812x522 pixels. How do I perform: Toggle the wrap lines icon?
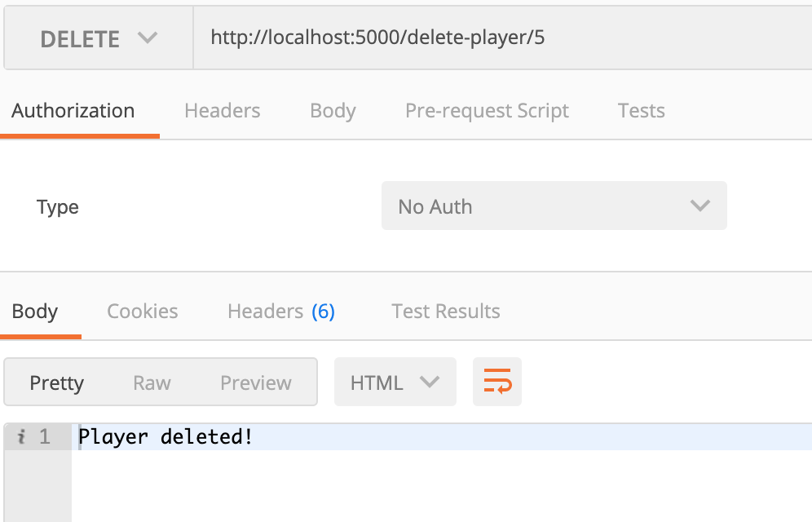497,382
